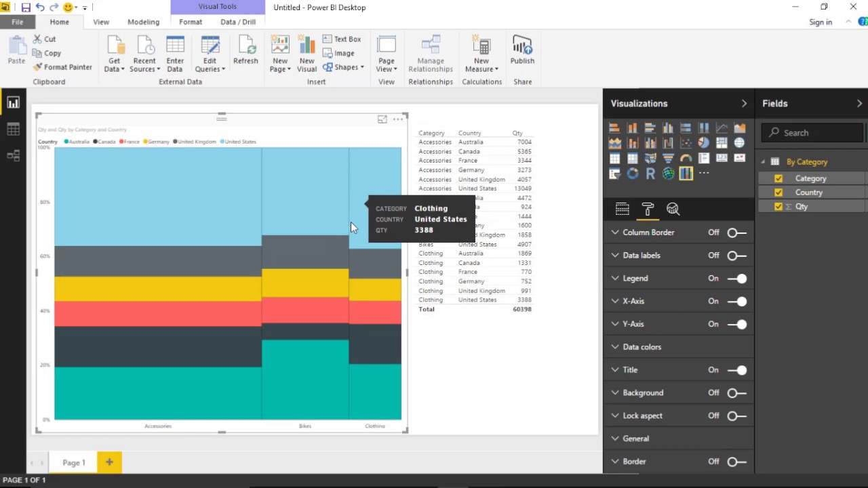Open the Shapes dropdown

[344, 67]
